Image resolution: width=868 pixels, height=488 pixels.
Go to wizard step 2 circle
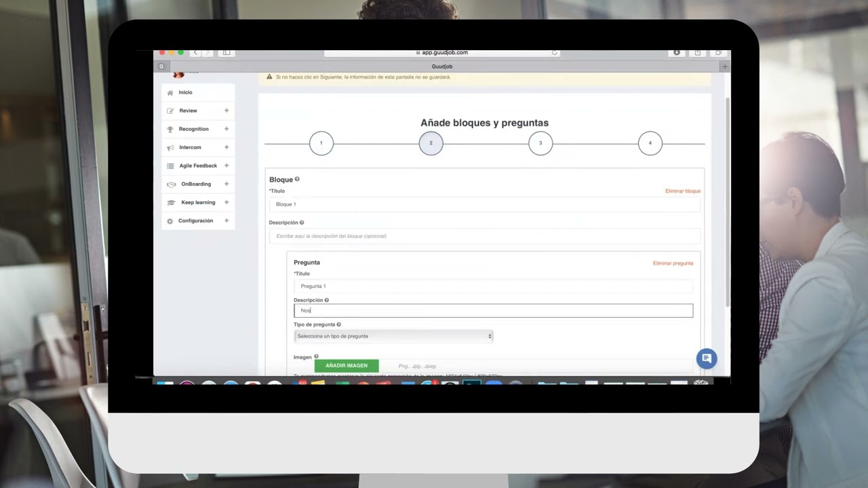(431, 143)
